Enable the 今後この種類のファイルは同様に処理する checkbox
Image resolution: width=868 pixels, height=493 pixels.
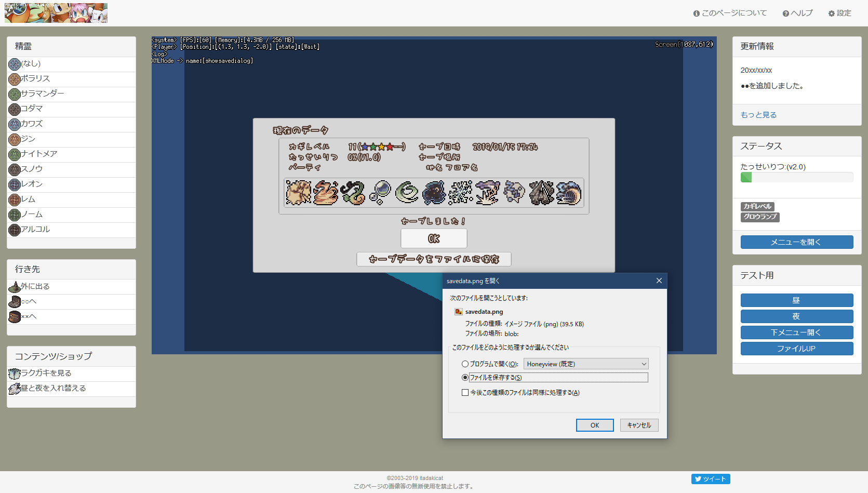tap(465, 393)
